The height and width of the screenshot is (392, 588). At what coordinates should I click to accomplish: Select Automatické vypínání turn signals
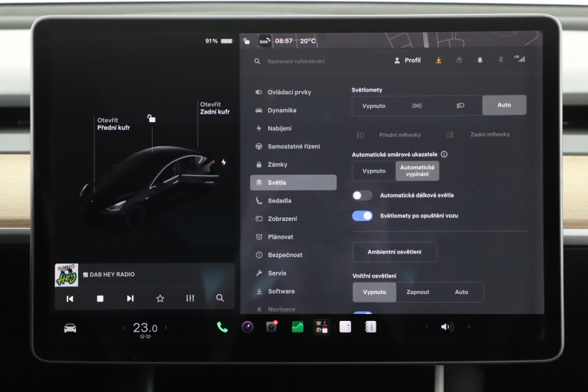coord(417,170)
